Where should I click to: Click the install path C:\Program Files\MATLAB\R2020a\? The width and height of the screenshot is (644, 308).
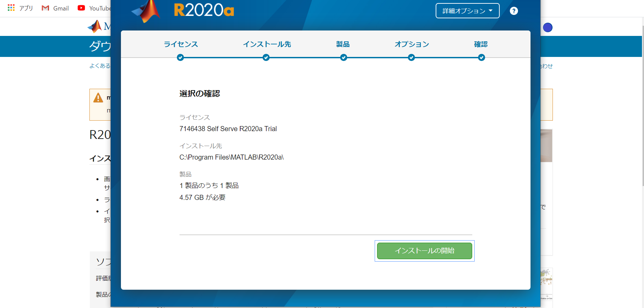pyautogui.click(x=231, y=157)
